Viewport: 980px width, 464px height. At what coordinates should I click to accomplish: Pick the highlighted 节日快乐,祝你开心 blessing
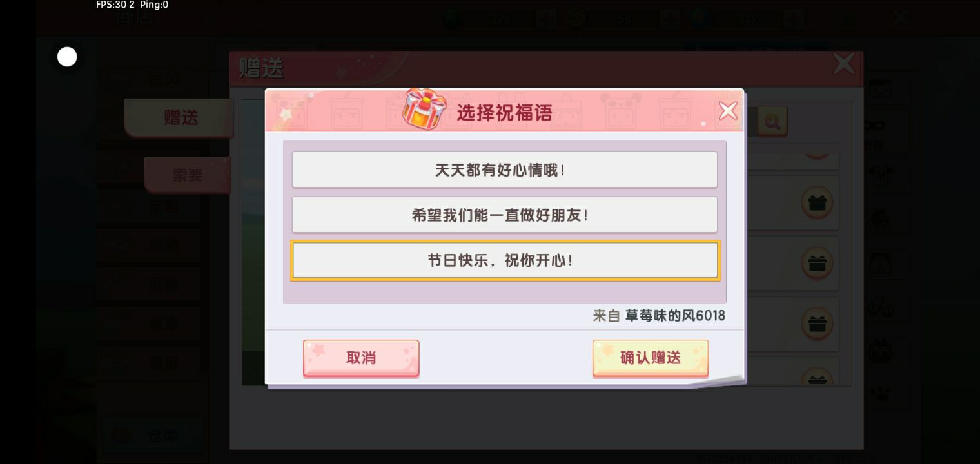tap(505, 261)
